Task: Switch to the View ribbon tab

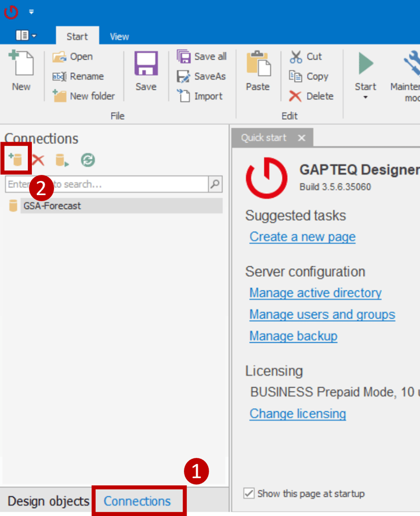Action: tap(119, 36)
